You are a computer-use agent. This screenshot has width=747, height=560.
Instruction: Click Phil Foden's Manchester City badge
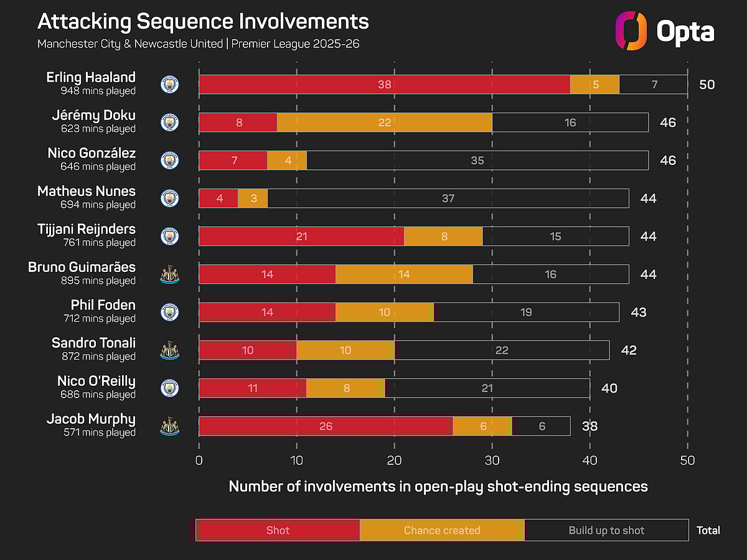(169, 312)
